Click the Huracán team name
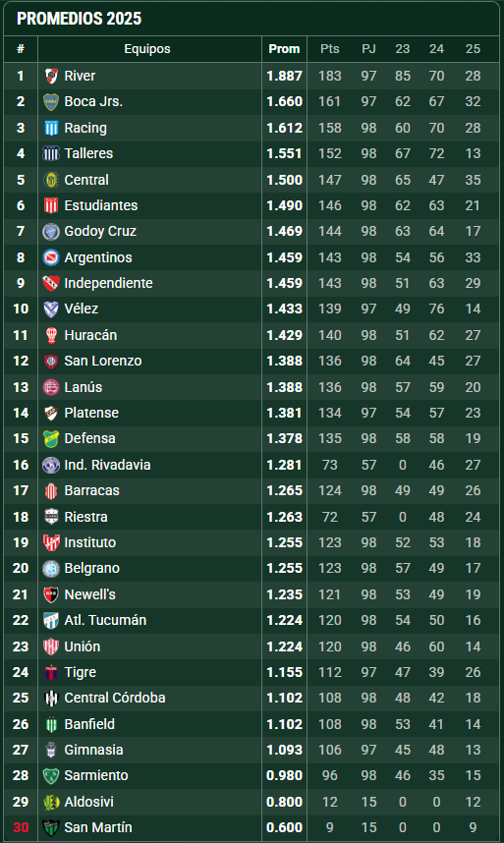 [90, 335]
